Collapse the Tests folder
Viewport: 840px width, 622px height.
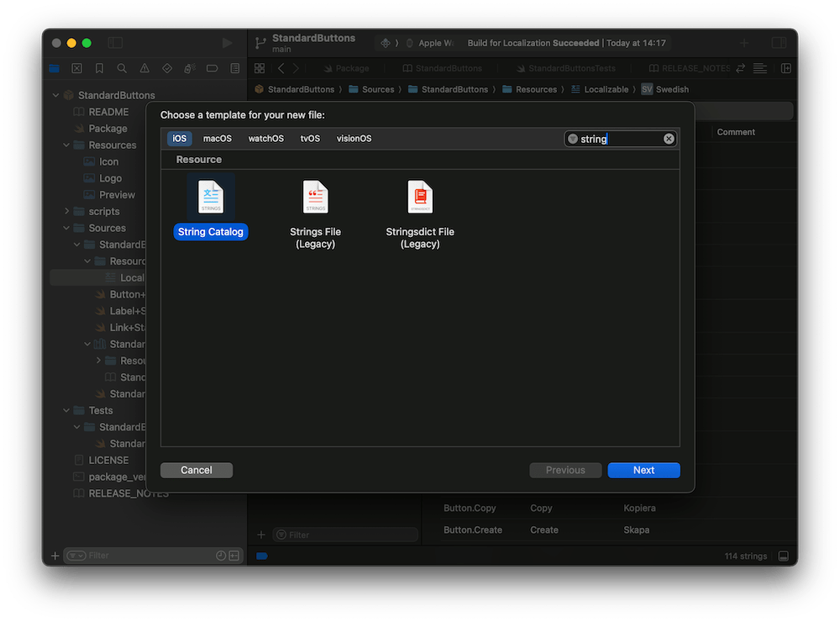pos(67,410)
